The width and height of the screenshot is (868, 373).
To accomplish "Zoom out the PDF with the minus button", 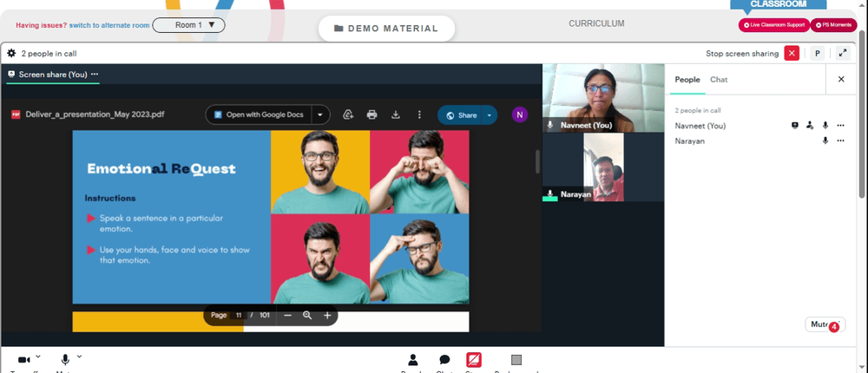I will pyautogui.click(x=287, y=315).
